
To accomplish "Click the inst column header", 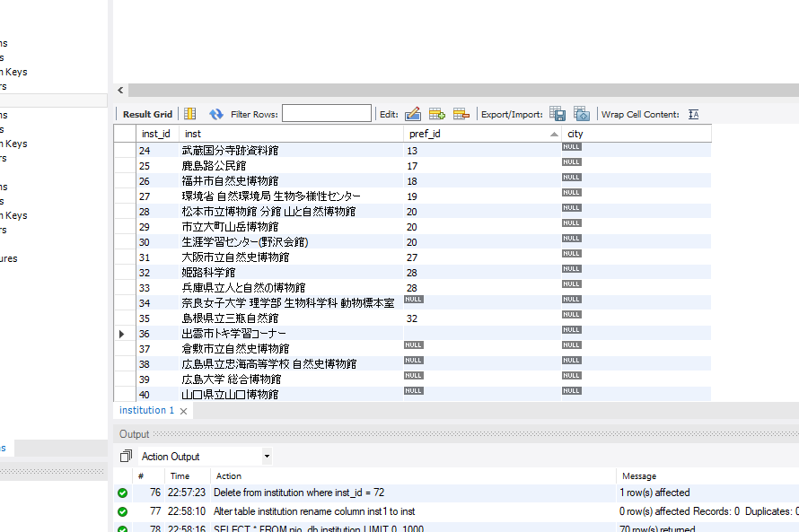I will point(291,134).
